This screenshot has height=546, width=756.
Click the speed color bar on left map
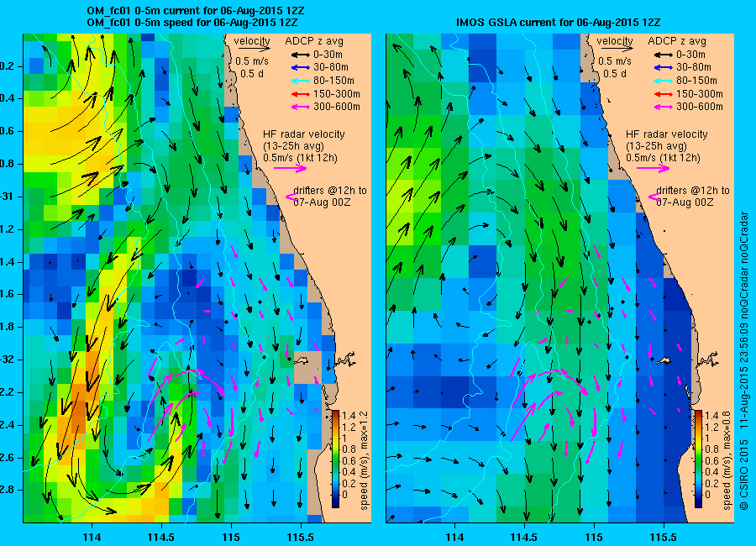(x=335, y=459)
